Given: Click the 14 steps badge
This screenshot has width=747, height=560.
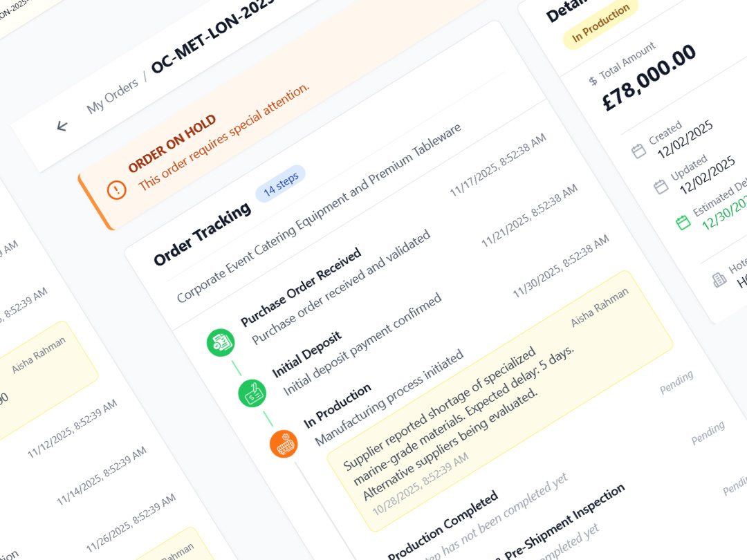Looking at the screenshot, I should pyautogui.click(x=281, y=183).
